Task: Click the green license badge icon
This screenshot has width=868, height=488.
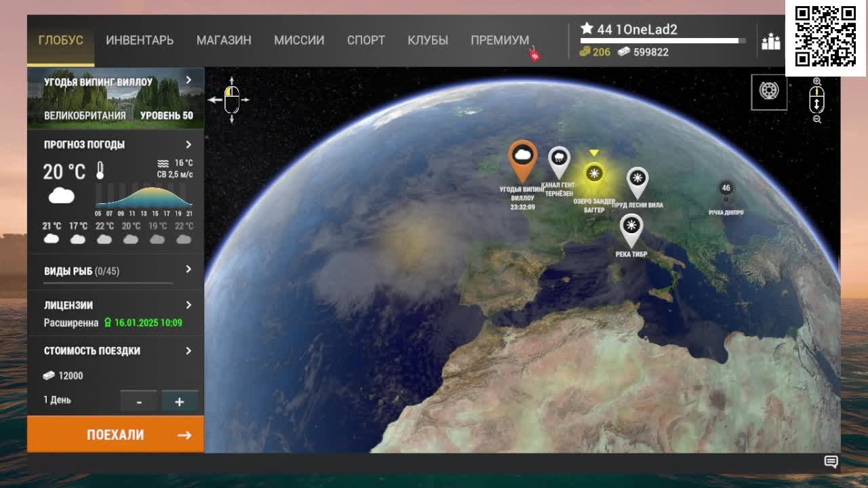Action: pyautogui.click(x=107, y=323)
